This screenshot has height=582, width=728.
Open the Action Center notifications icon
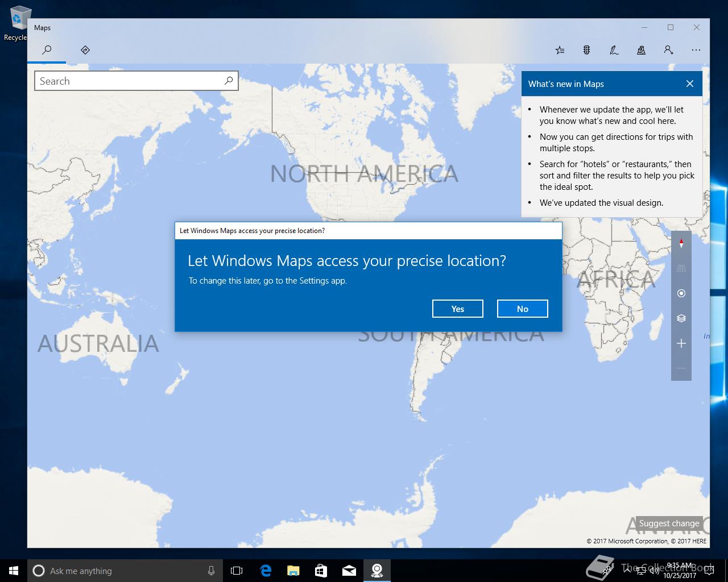click(709, 571)
